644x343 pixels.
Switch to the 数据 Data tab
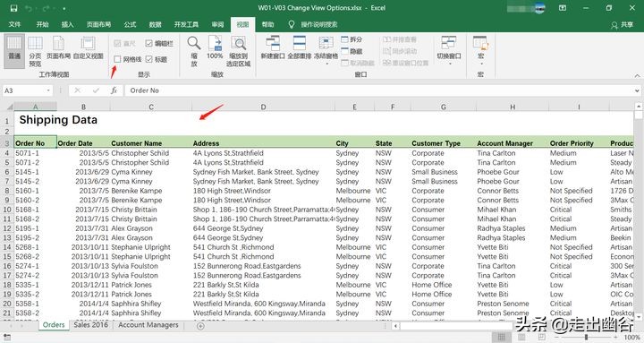pos(156,24)
